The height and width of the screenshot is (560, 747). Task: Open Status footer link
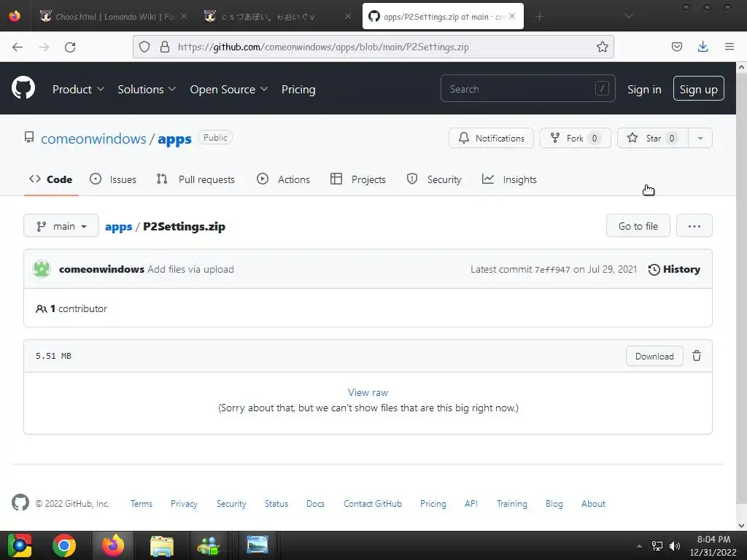click(x=276, y=503)
